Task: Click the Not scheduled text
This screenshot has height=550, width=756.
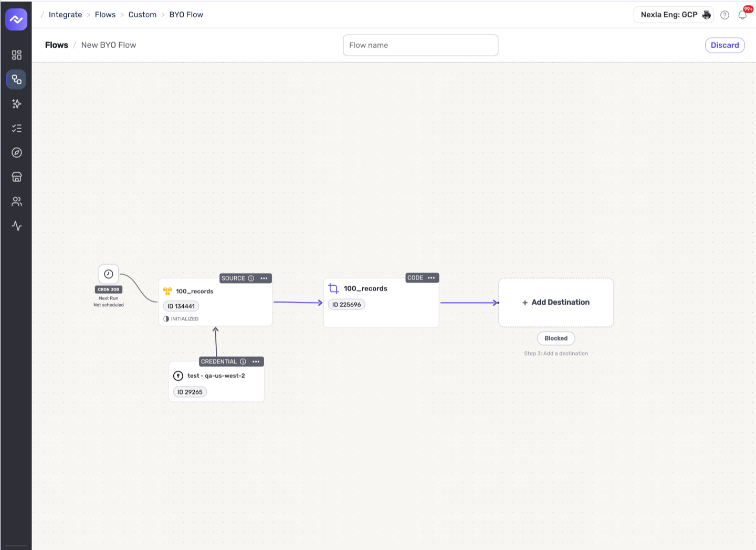Action: pos(109,305)
